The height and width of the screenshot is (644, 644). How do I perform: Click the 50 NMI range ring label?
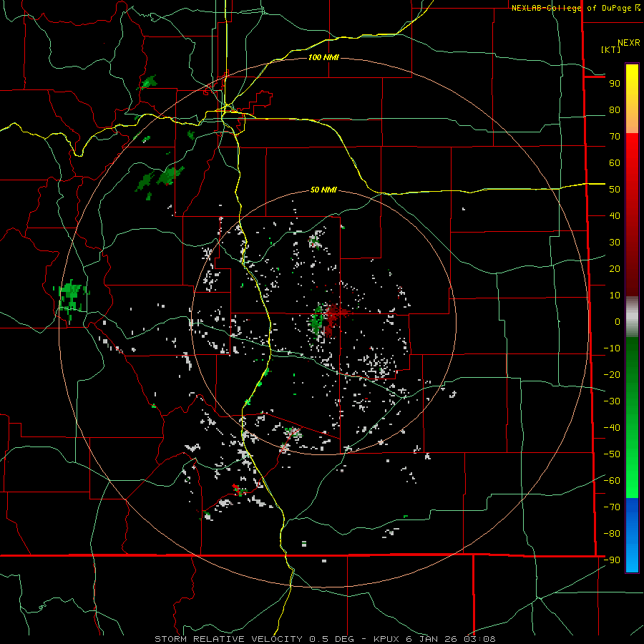coord(323,190)
